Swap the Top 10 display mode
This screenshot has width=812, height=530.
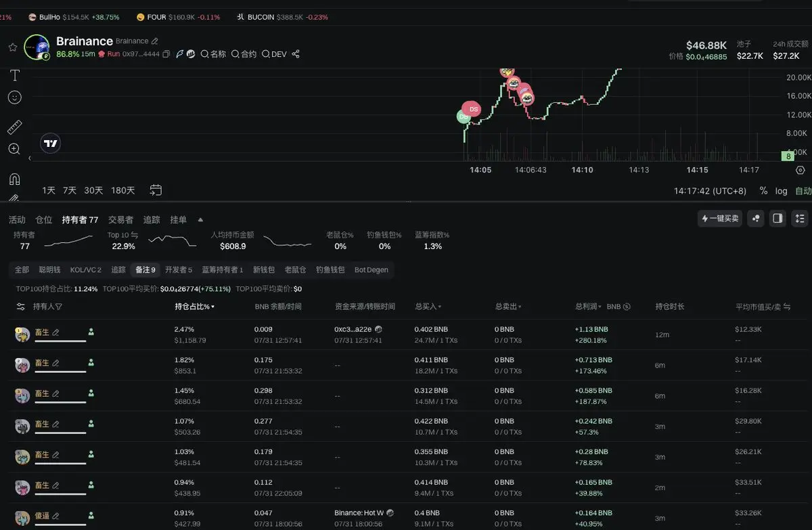pos(134,235)
